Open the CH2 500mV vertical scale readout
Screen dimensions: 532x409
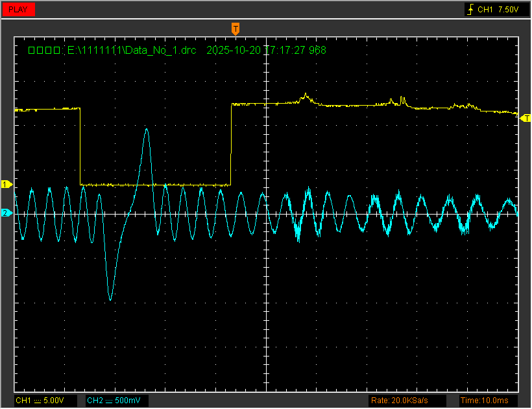[x=117, y=401]
